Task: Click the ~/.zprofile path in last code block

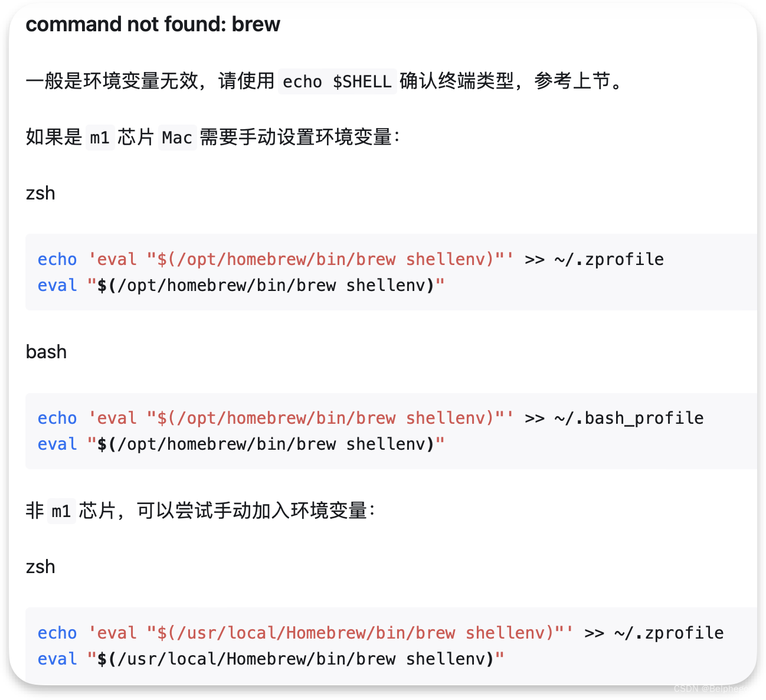Action: click(x=669, y=633)
